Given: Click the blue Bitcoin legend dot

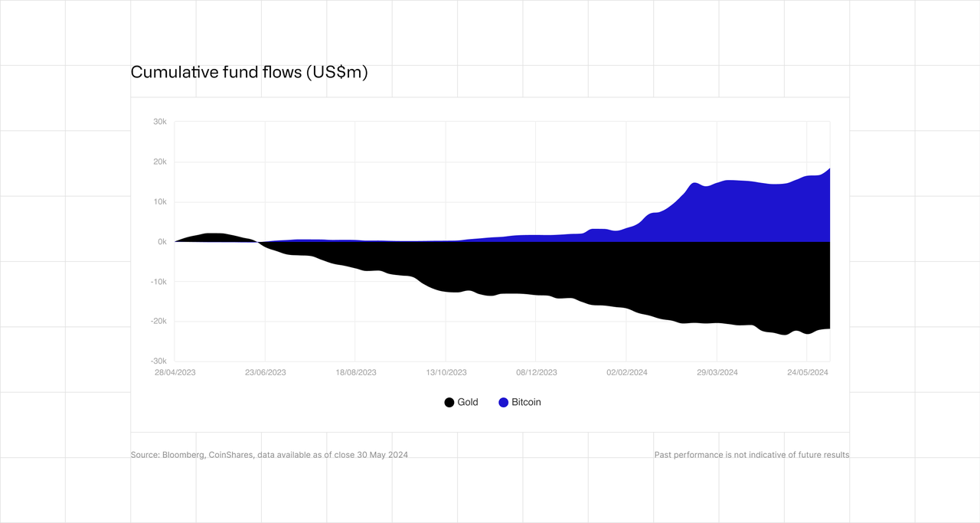Looking at the screenshot, I should 504,403.
